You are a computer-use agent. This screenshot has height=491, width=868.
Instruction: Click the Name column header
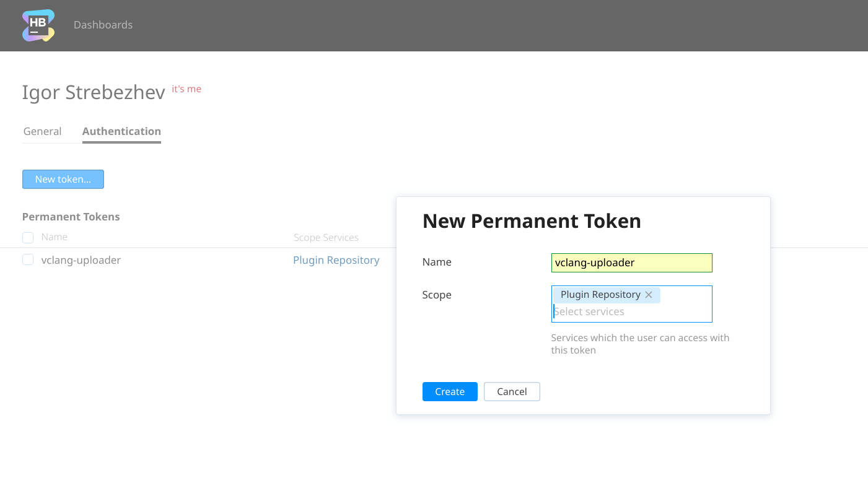(55, 237)
